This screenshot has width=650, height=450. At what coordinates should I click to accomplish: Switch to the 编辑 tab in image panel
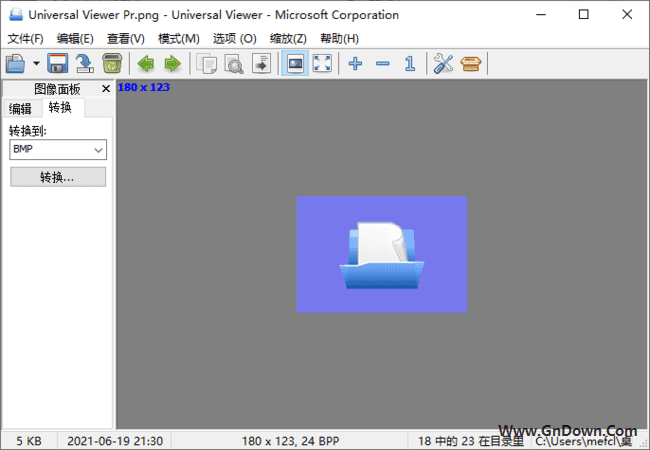point(21,109)
